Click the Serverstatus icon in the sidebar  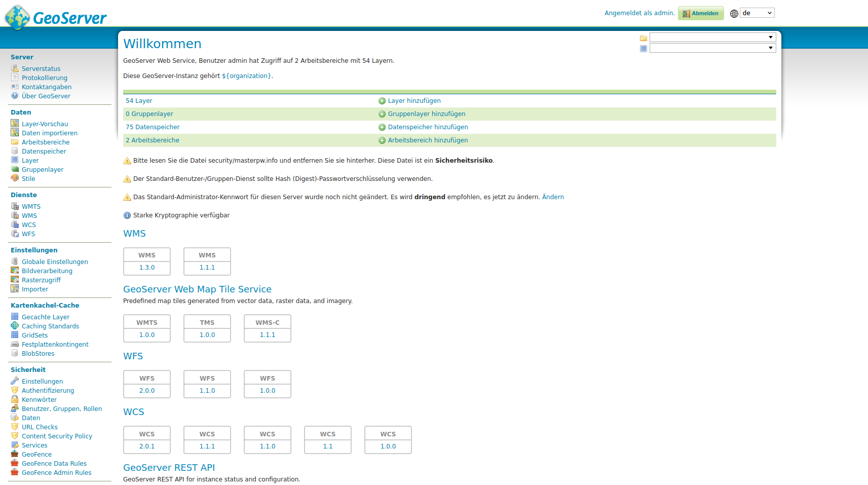(15, 68)
